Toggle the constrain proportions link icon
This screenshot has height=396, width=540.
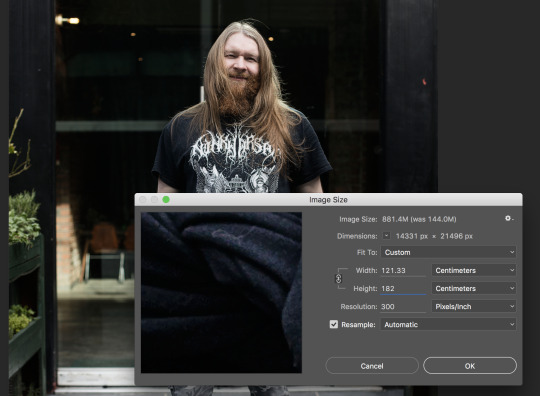pyautogui.click(x=338, y=279)
